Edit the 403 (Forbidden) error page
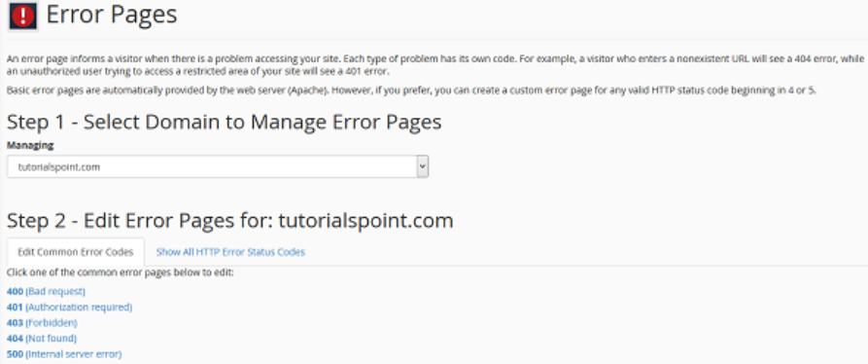Screen dimensions: 868x364 coord(42,322)
